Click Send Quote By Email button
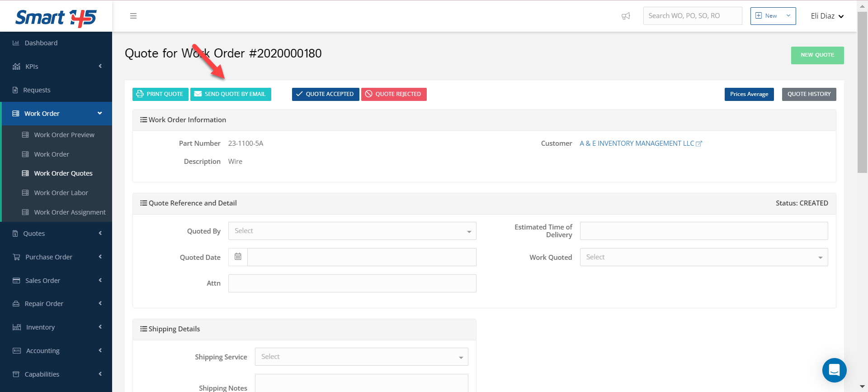 [231, 94]
